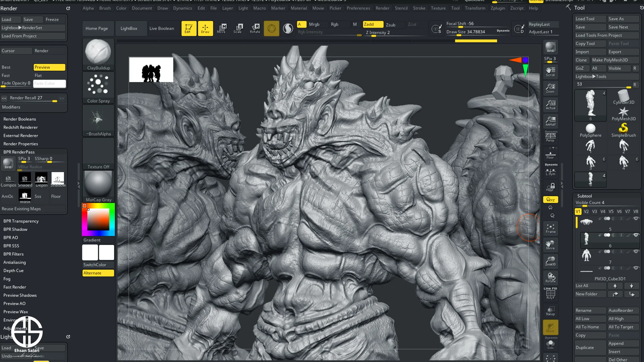This screenshot has width=644, height=362.
Task: Click Load Tools From Project
Action: [607, 35]
